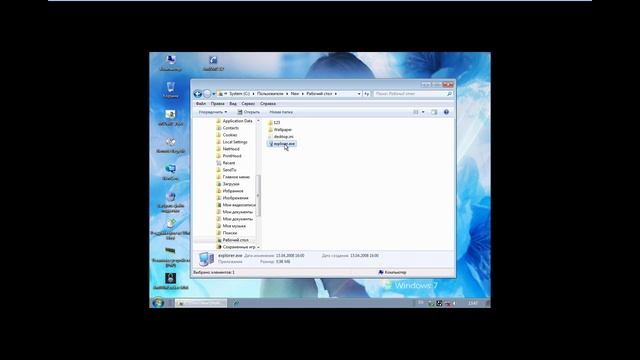The width and height of the screenshot is (640, 360).
Task: Toggle the preview pane icon
Action: click(x=434, y=112)
